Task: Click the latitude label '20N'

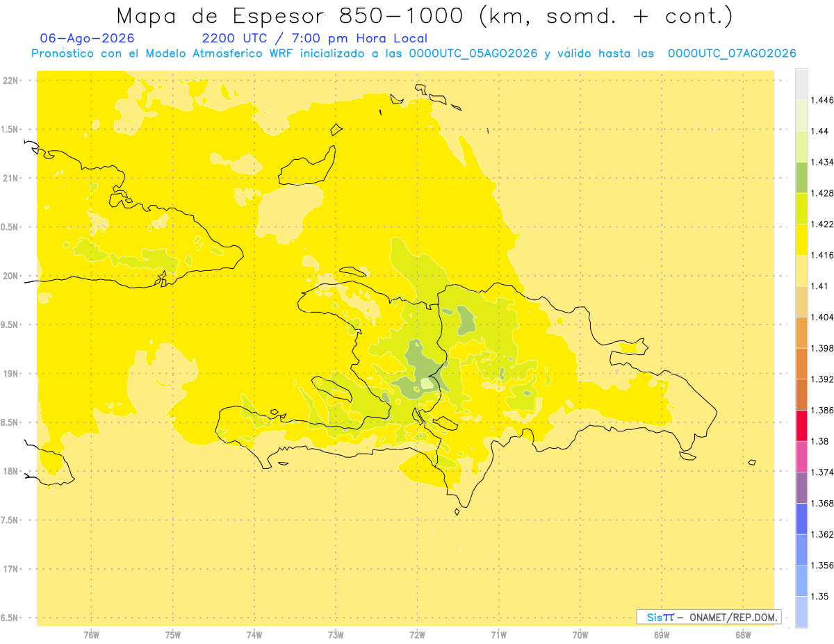Action: [11, 276]
